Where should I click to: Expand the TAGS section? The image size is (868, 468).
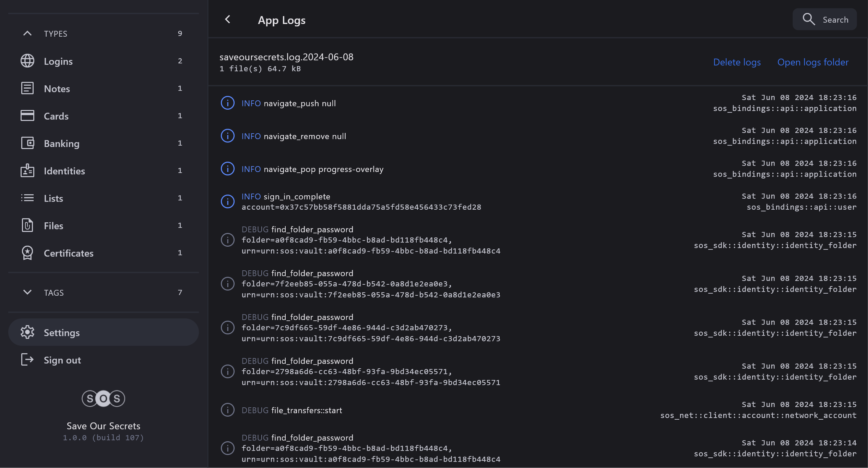(27, 292)
